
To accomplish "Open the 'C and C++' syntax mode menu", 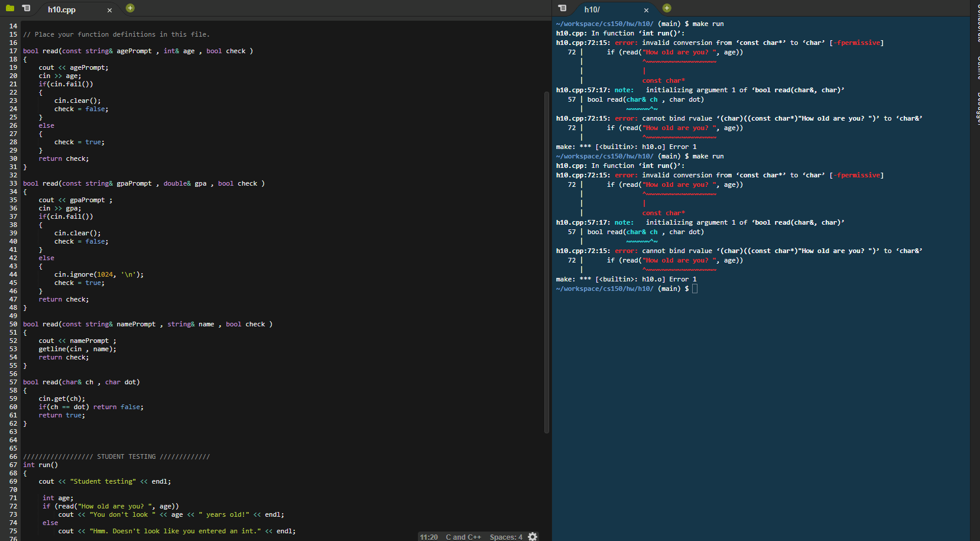I will click(x=463, y=536).
